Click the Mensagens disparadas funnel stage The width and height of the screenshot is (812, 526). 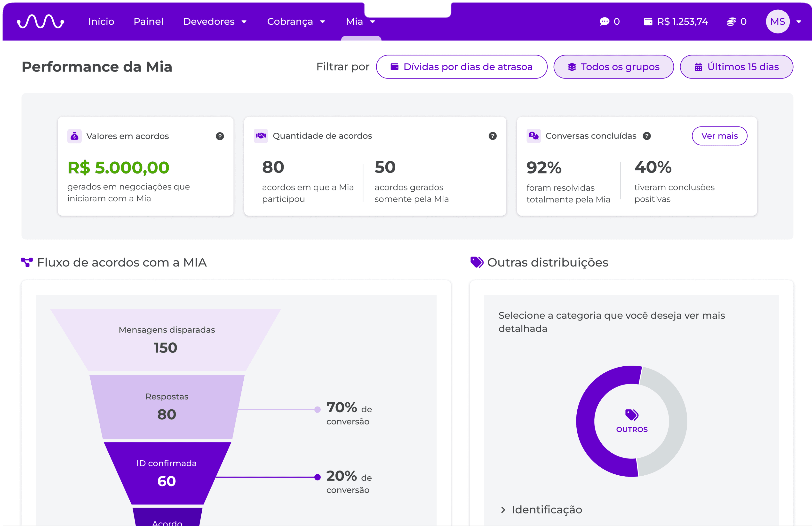pyautogui.click(x=166, y=340)
